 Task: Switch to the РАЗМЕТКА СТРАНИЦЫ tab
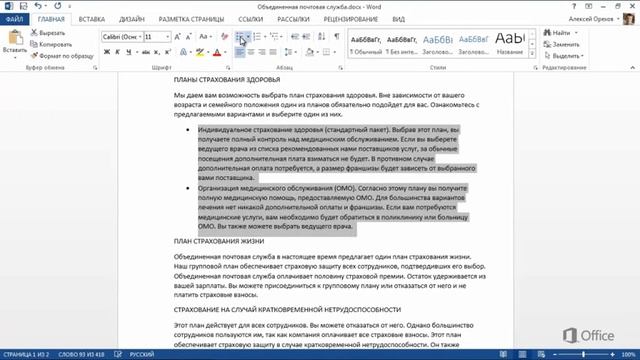(x=191, y=19)
